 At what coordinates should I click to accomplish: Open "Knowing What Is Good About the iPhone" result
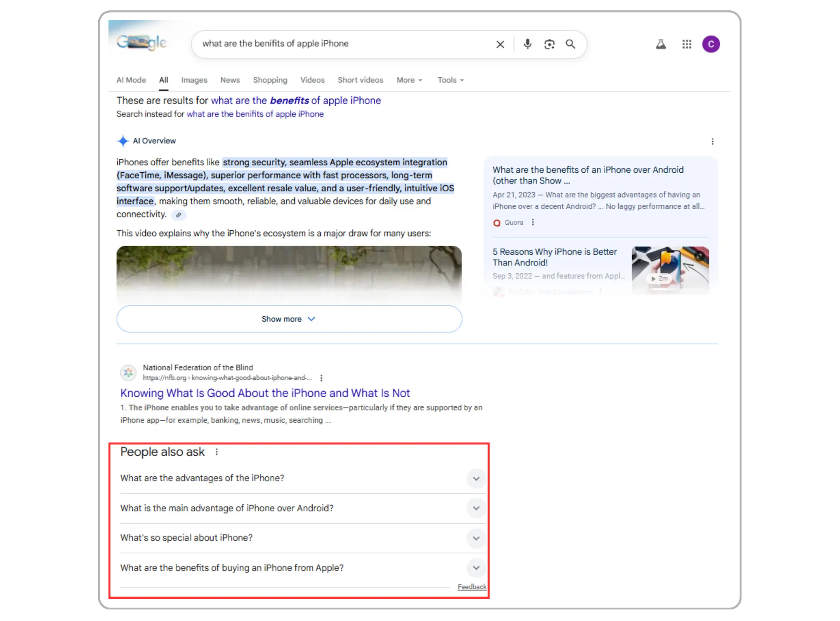click(x=265, y=393)
